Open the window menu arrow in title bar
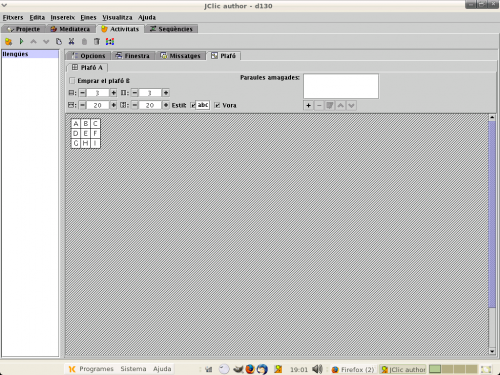 (x=4, y=5)
